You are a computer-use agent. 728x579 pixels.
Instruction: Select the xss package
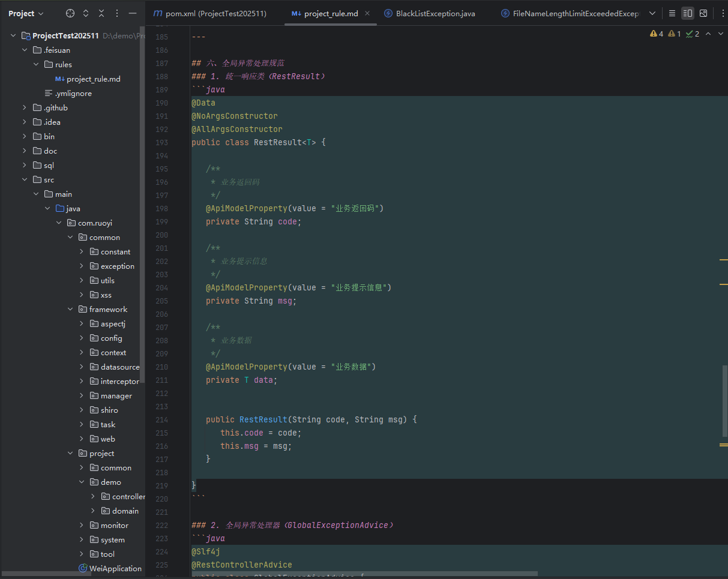(x=106, y=295)
